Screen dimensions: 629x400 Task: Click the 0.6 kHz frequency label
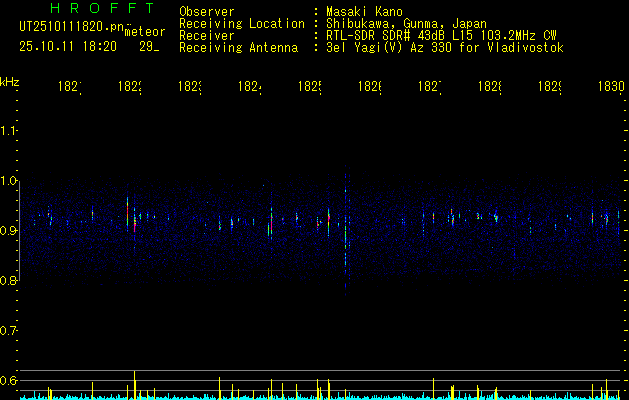(8, 380)
